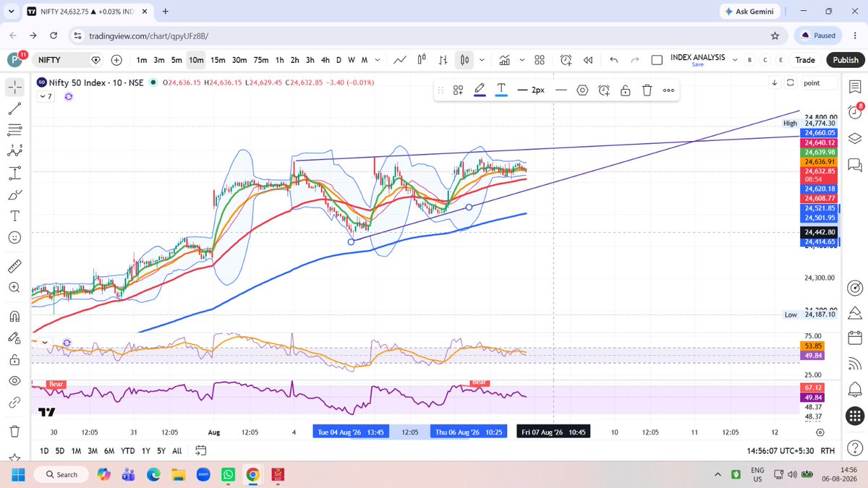Change drawing line color pencil swatch

480,90
